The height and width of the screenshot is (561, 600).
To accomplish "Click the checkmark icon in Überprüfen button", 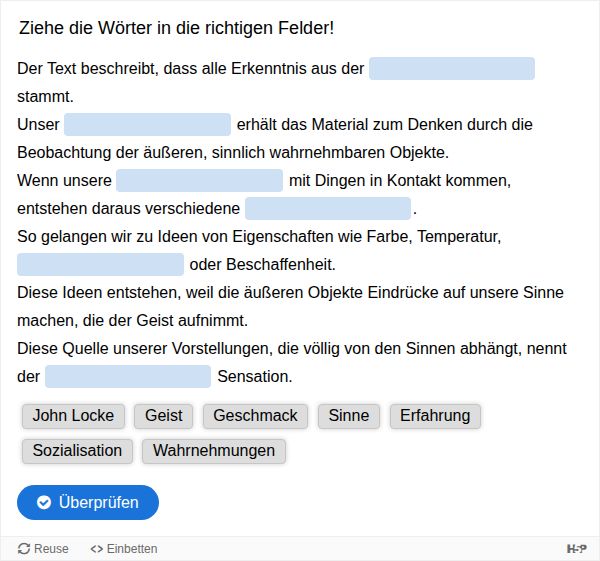I will [x=44, y=503].
